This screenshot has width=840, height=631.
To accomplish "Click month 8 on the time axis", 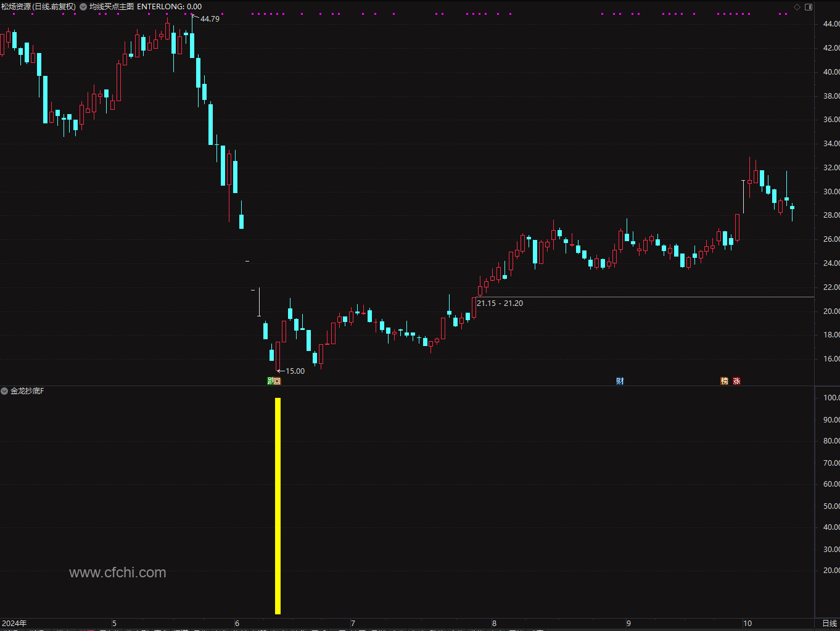I will pos(494,624).
